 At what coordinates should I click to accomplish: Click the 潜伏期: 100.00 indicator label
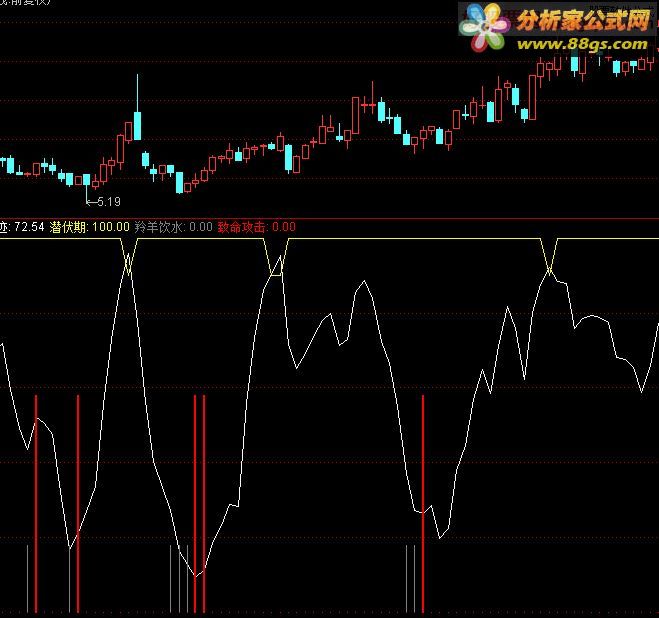[x=90, y=227]
